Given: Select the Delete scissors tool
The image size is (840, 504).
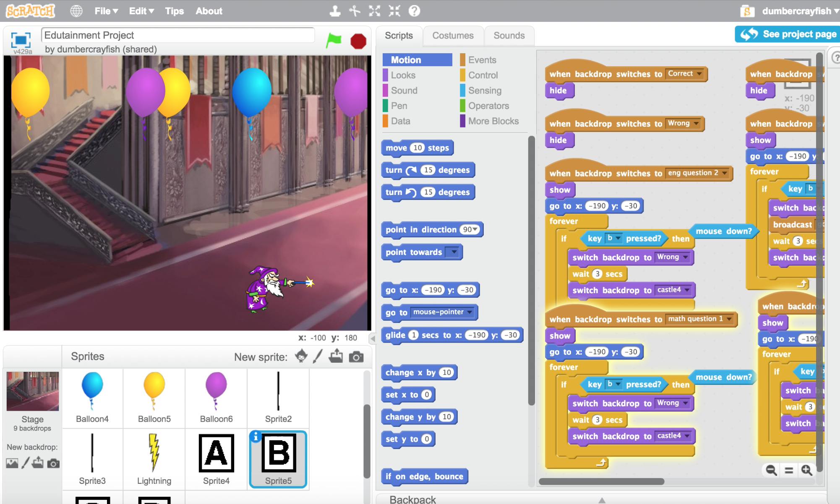Looking at the screenshot, I should [355, 11].
